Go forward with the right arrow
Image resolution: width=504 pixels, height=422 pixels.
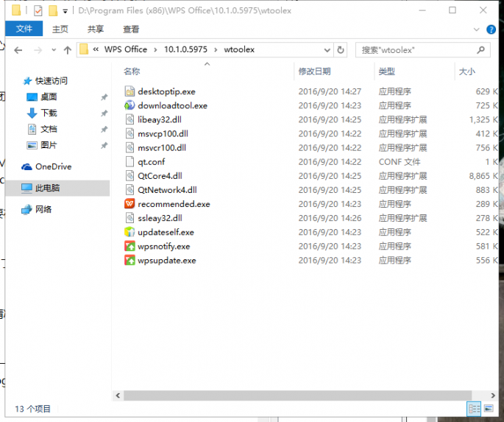point(38,50)
